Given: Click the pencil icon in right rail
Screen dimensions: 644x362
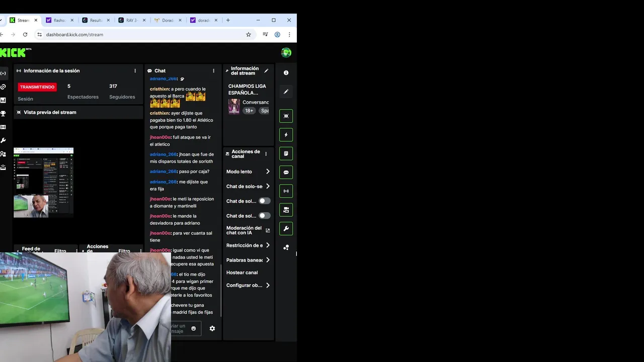Looking at the screenshot, I should click(x=286, y=92).
